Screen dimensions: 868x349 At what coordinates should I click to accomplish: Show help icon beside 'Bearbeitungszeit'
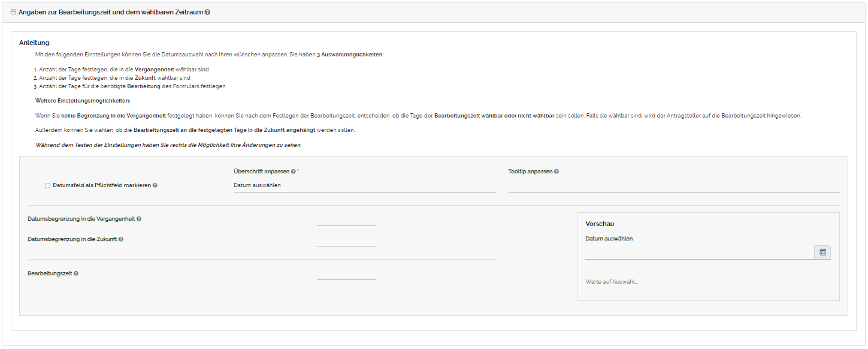[x=76, y=273]
